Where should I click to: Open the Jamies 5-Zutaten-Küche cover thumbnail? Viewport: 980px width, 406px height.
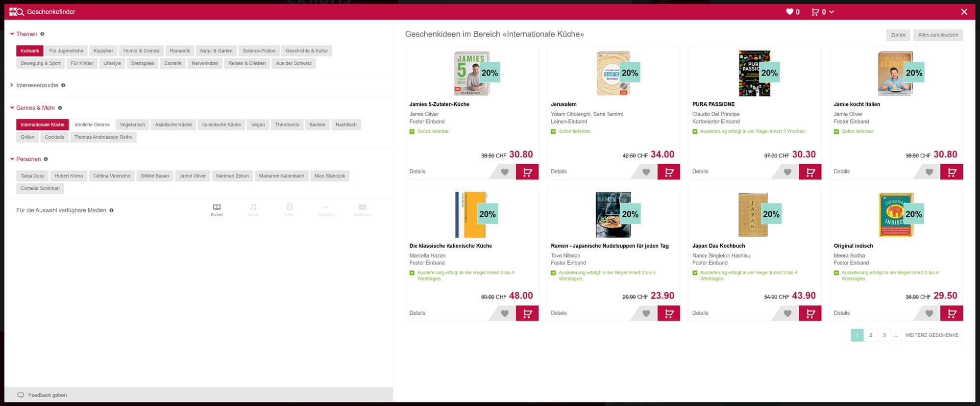[471, 74]
